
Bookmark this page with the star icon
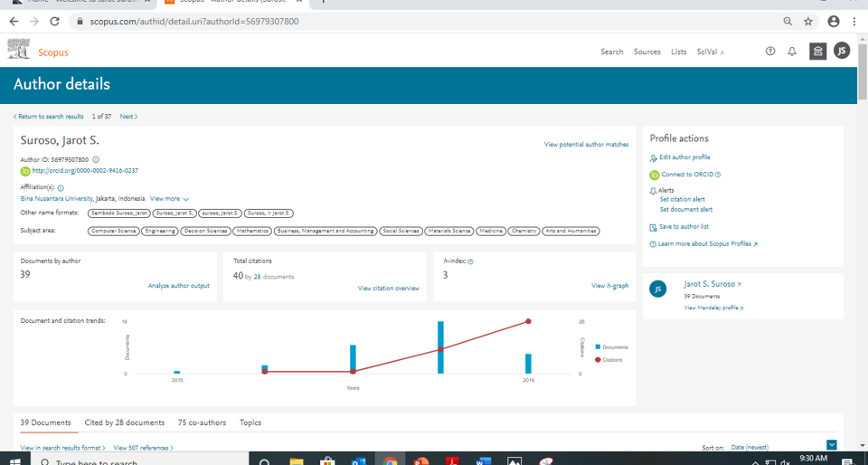808,21
